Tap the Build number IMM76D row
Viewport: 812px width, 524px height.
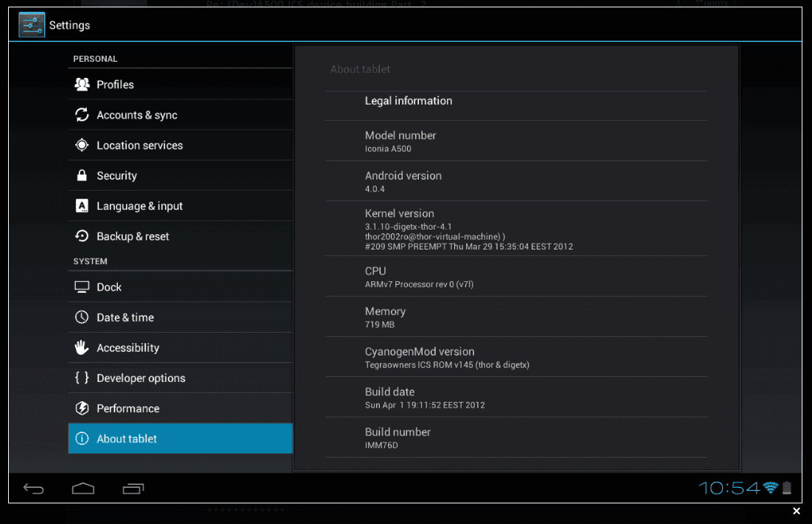coord(516,438)
